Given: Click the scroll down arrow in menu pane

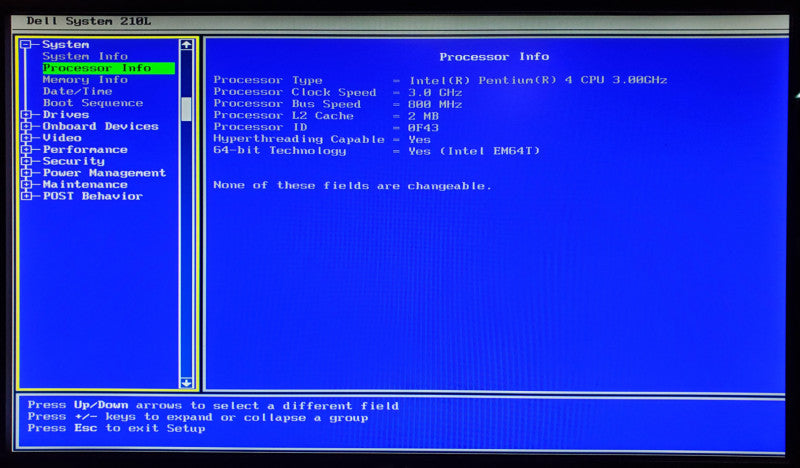Looking at the screenshot, I should point(186,382).
